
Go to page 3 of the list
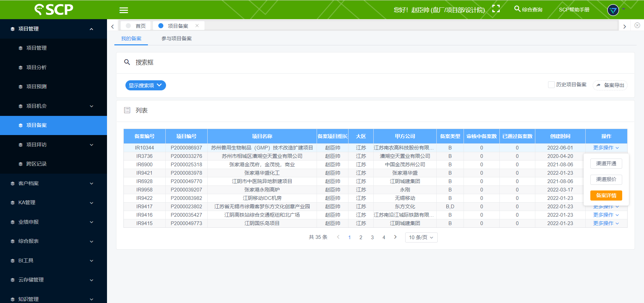tap(372, 237)
